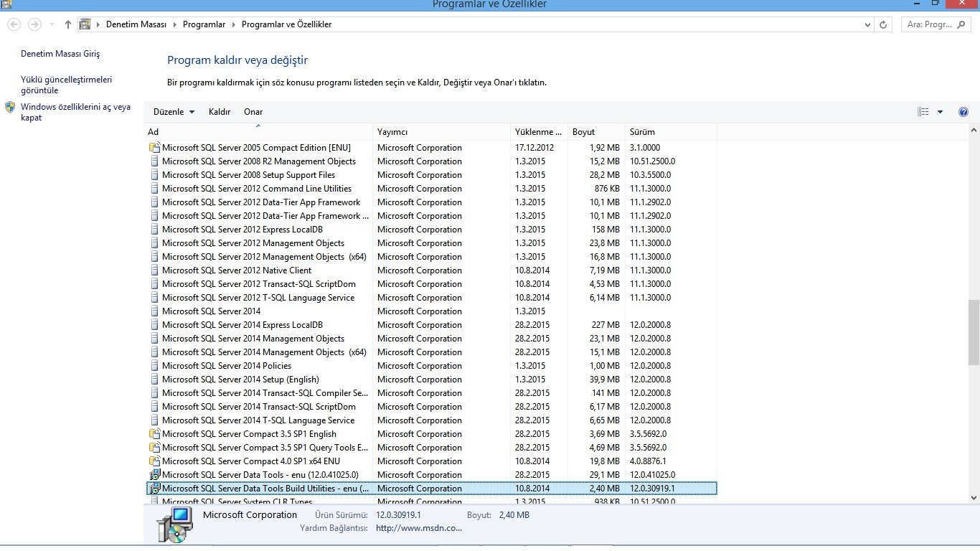
Task: Sort by the Boyut column header
Action: tap(596, 132)
